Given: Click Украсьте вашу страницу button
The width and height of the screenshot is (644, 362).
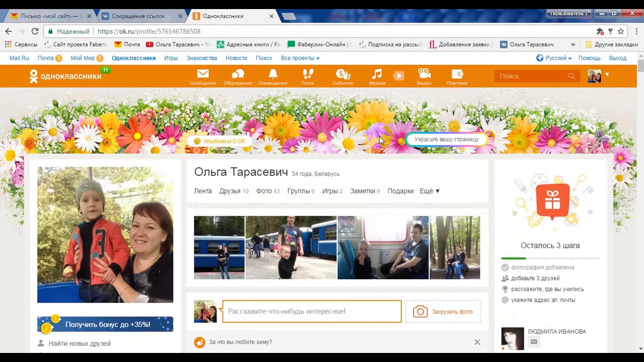Looking at the screenshot, I should pyautogui.click(x=446, y=139).
